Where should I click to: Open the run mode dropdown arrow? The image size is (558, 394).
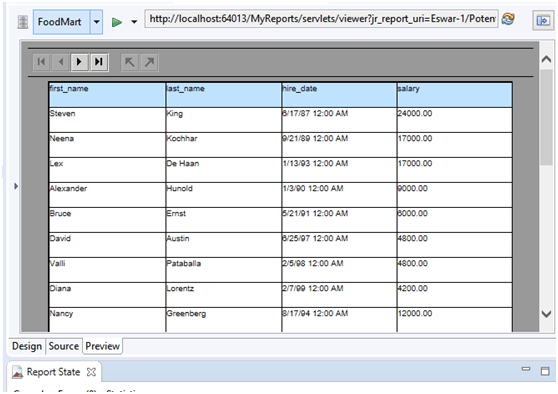[134, 22]
